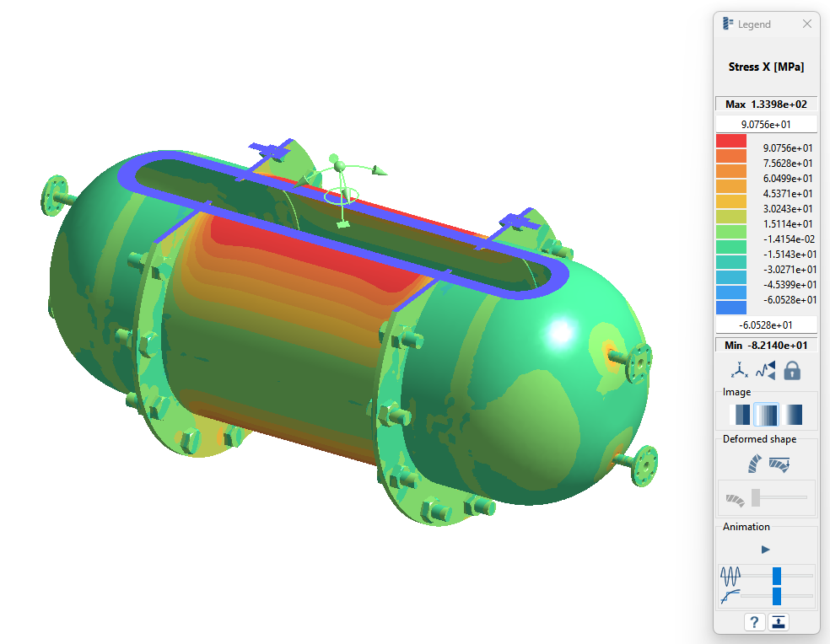Viewport: 830px width, 644px height.
Task: Click the sine wave animation icon
Action: click(x=730, y=576)
